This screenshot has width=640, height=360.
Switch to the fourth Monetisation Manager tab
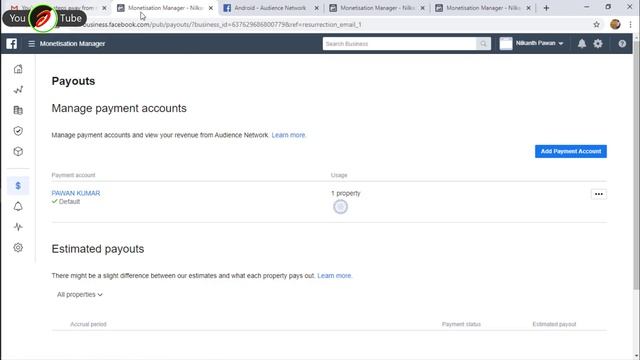[x=376, y=8]
